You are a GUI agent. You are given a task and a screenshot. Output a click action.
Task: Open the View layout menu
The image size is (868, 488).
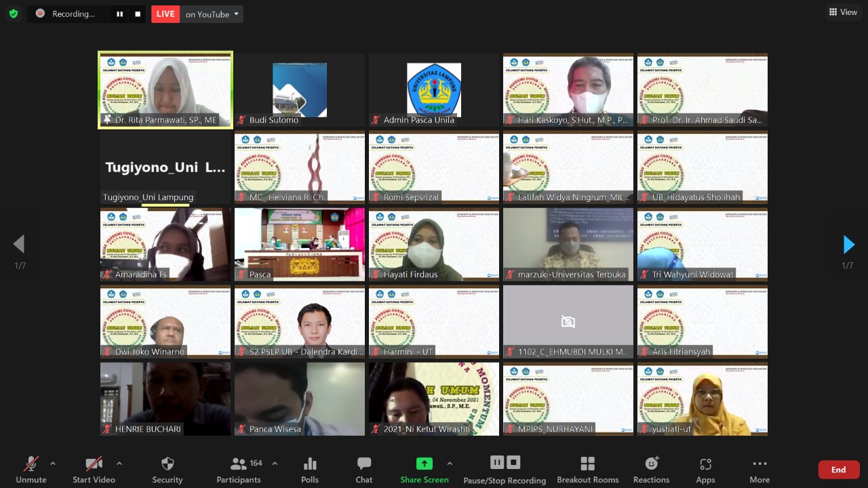(843, 12)
